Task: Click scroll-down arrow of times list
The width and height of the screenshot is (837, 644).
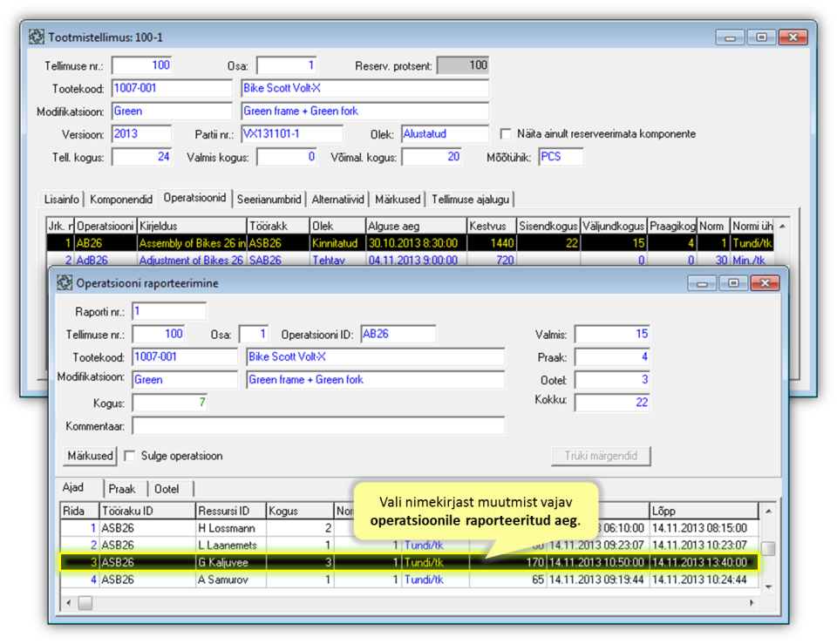Action: (768, 586)
